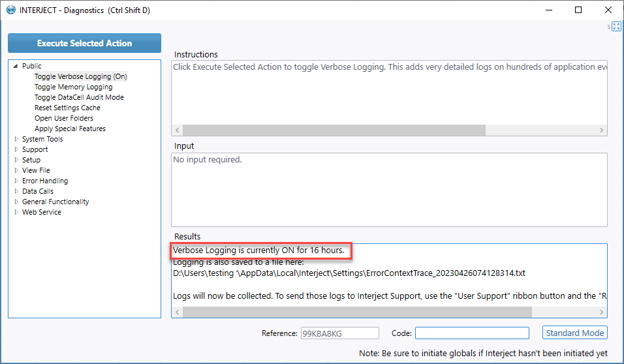
Task: Close the Diagnostics window
Action: [608, 10]
